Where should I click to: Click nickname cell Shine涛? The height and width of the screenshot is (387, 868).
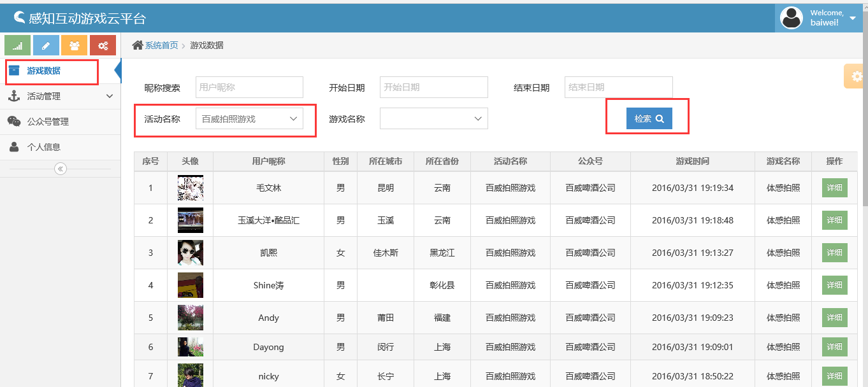coord(268,285)
